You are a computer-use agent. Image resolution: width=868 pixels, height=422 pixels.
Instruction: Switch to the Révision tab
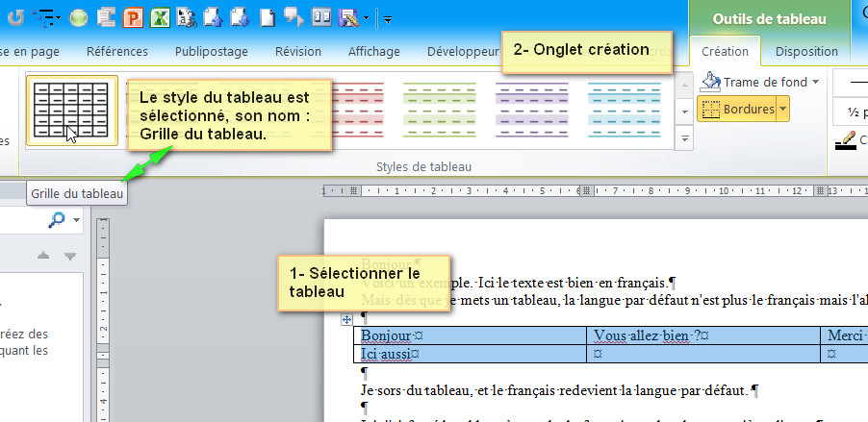pos(297,52)
